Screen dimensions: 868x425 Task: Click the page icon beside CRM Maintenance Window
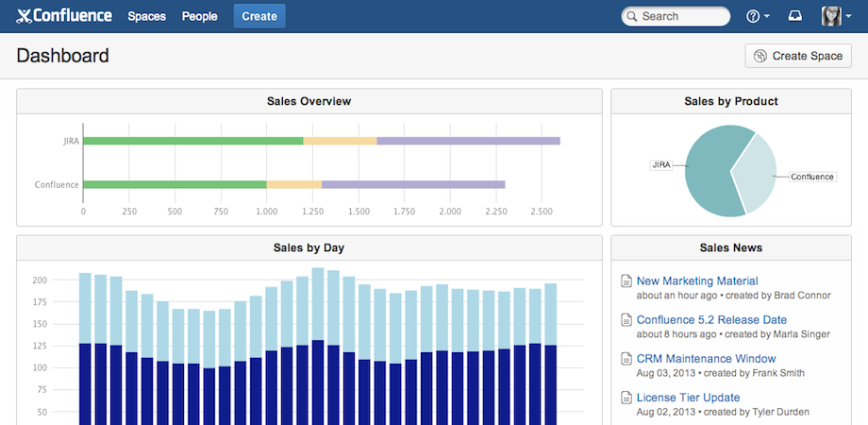(625, 359)
